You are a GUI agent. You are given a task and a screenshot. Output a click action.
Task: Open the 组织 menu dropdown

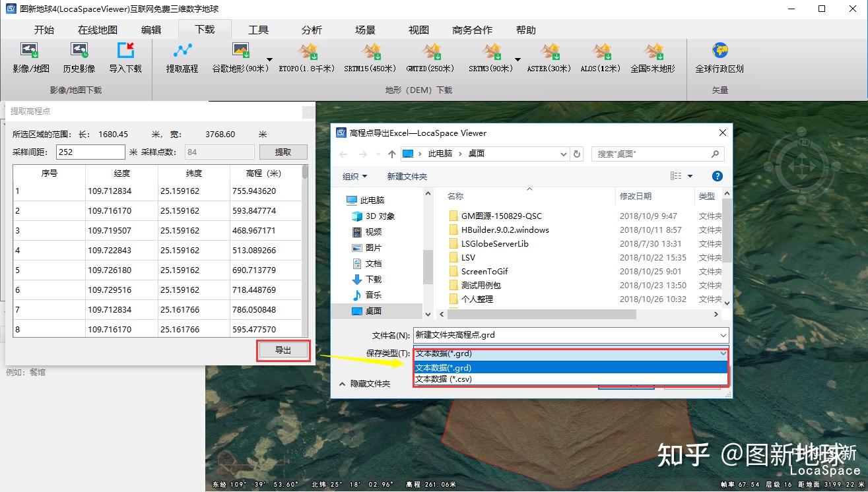[x=355, y=176]
